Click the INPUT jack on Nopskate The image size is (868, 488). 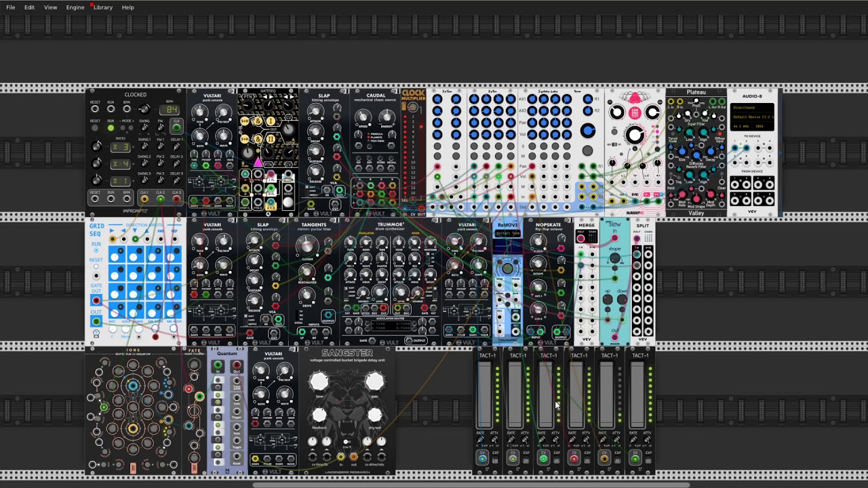click(x=536, y=332)
